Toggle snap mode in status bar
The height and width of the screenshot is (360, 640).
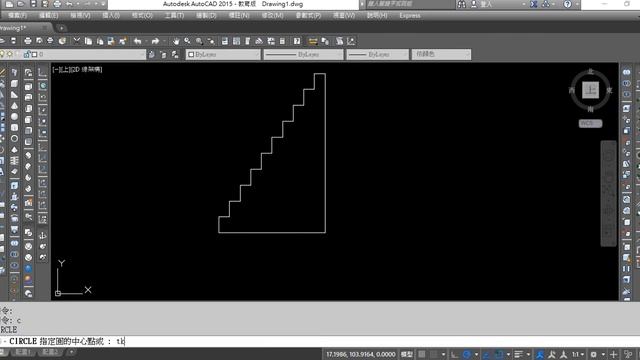coord(433,354)
